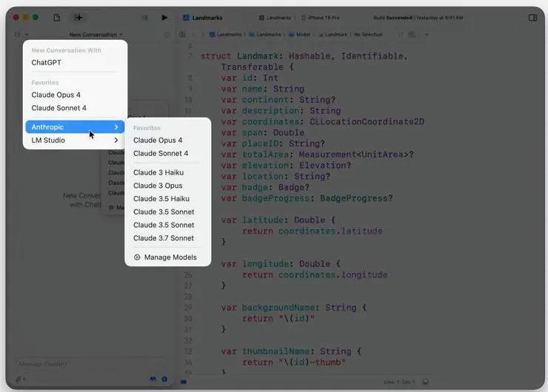Image resolution: width=548 pixels, height=392 pixels.
Task: Open the adjust editor options icon
Action: (412, 35)
